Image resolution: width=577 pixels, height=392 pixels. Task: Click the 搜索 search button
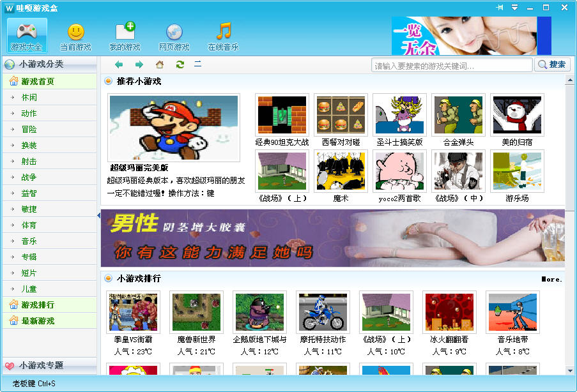[552, 64]
